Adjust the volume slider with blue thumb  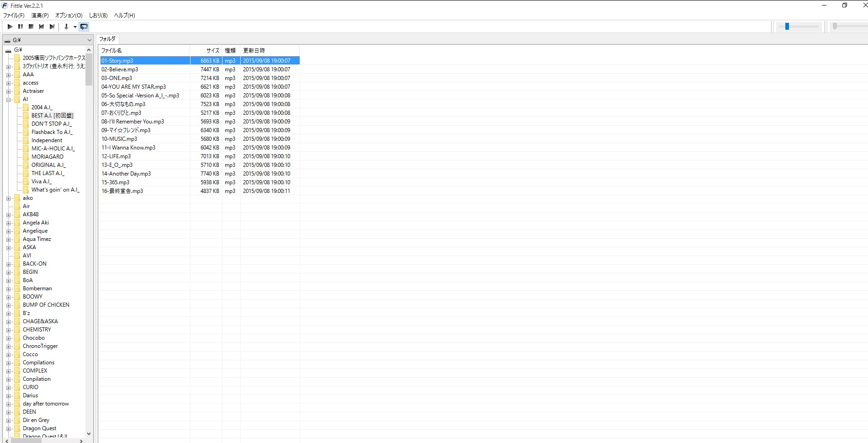pos(787,27)
